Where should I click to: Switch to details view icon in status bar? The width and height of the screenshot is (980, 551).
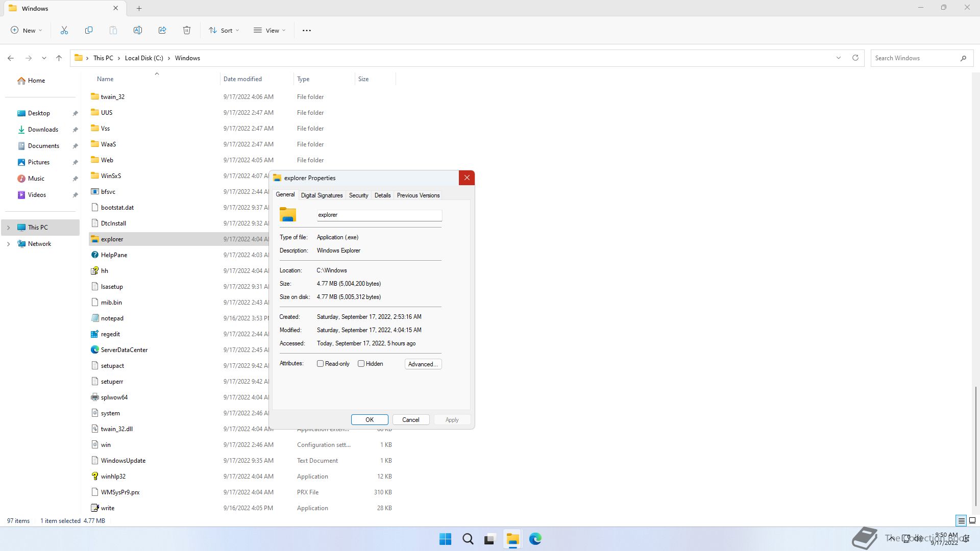(x=961, y=521)
